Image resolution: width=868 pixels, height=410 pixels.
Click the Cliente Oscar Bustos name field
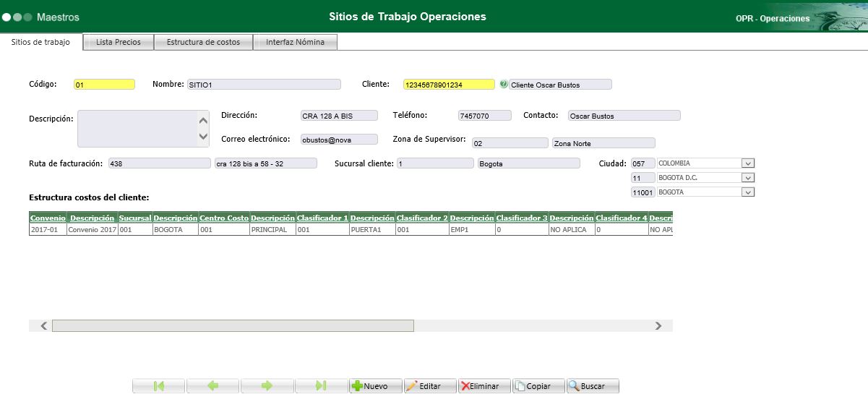point(560,85)
